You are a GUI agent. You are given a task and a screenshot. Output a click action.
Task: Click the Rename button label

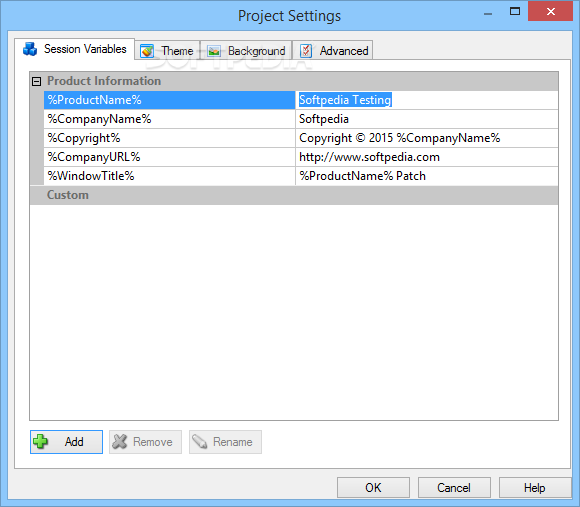[233, 442]
